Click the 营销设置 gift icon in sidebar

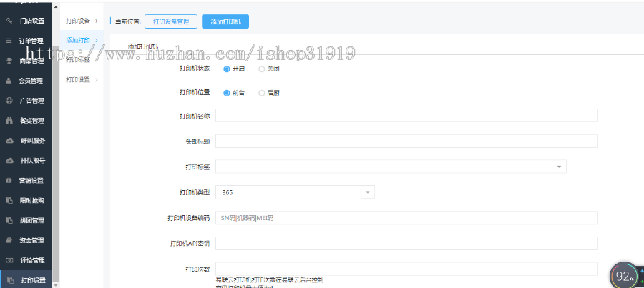click(9, 180)
